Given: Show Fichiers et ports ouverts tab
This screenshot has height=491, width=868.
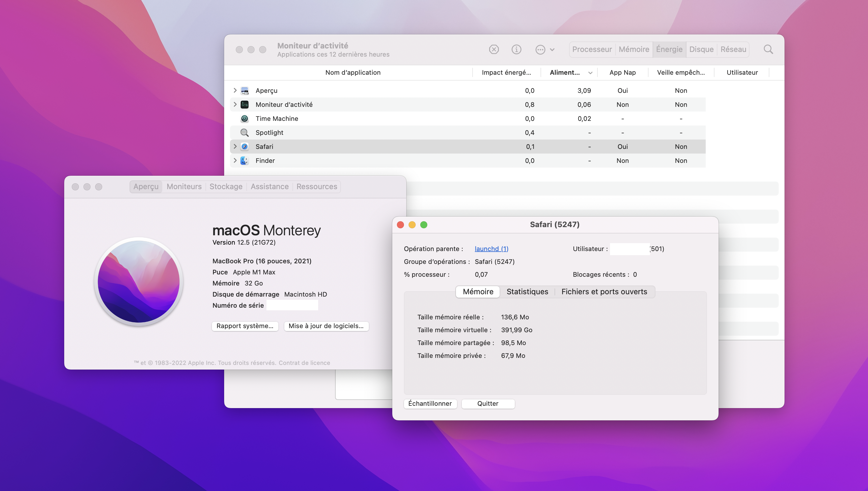Looking at the screenshot, I should click(x=604, y=292).
